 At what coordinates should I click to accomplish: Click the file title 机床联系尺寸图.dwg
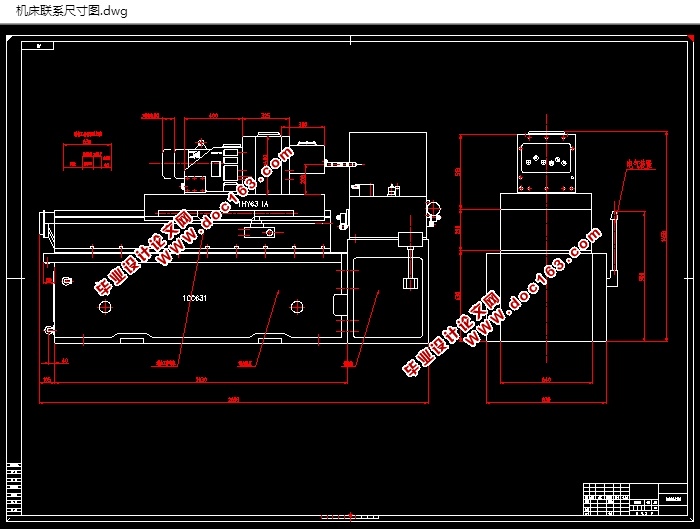(x=72, y=10)
